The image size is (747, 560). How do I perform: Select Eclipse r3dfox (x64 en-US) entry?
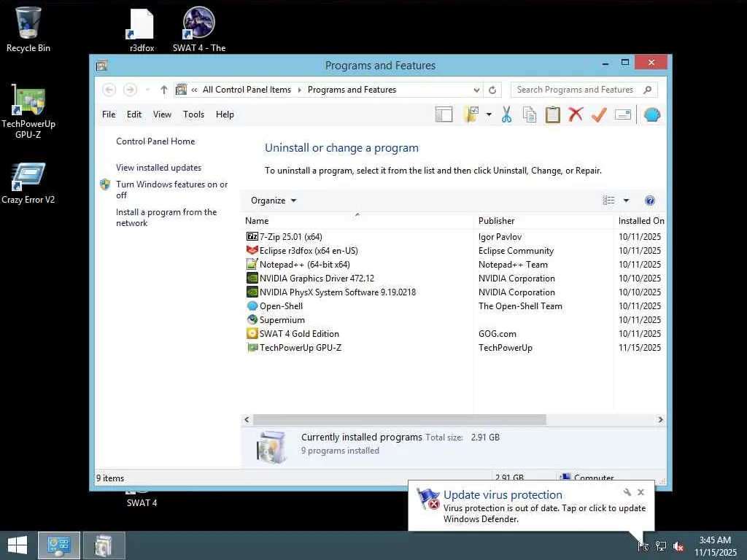454,251
